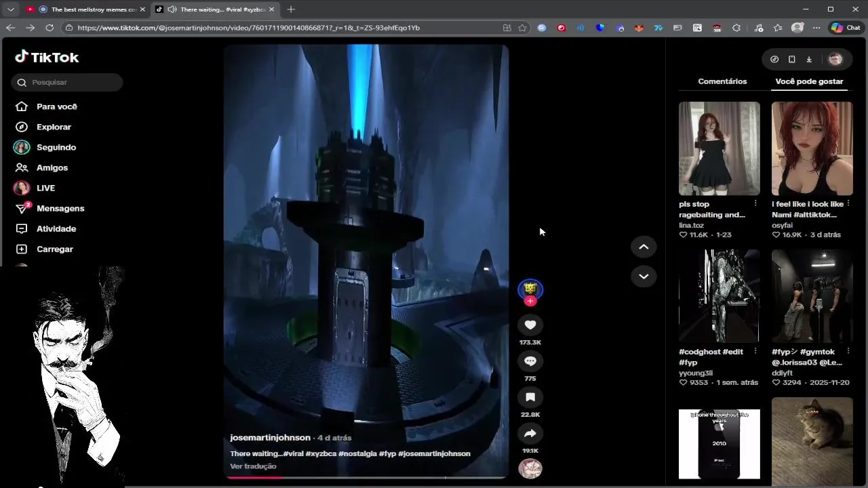This screenshot has width=868, height=488.
Task: Like the video with the heart icon
Action: pos(530,325)
